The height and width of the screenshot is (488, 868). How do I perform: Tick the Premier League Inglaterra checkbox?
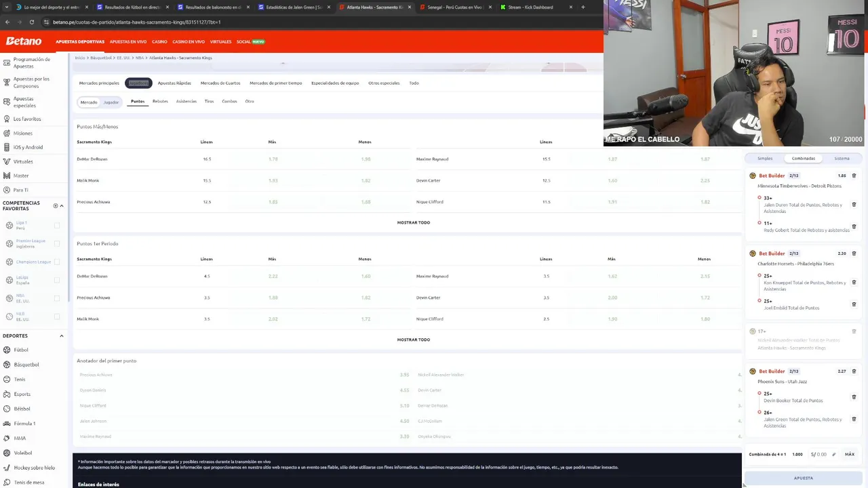(56, 243)
